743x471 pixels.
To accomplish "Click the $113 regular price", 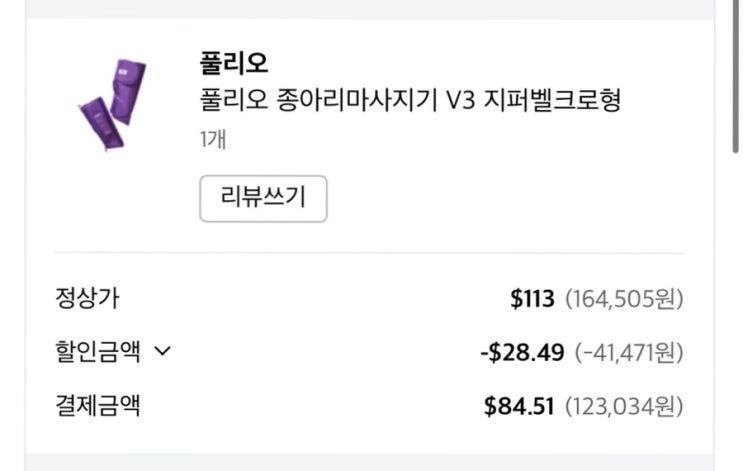I will click(x=533, y=299).
